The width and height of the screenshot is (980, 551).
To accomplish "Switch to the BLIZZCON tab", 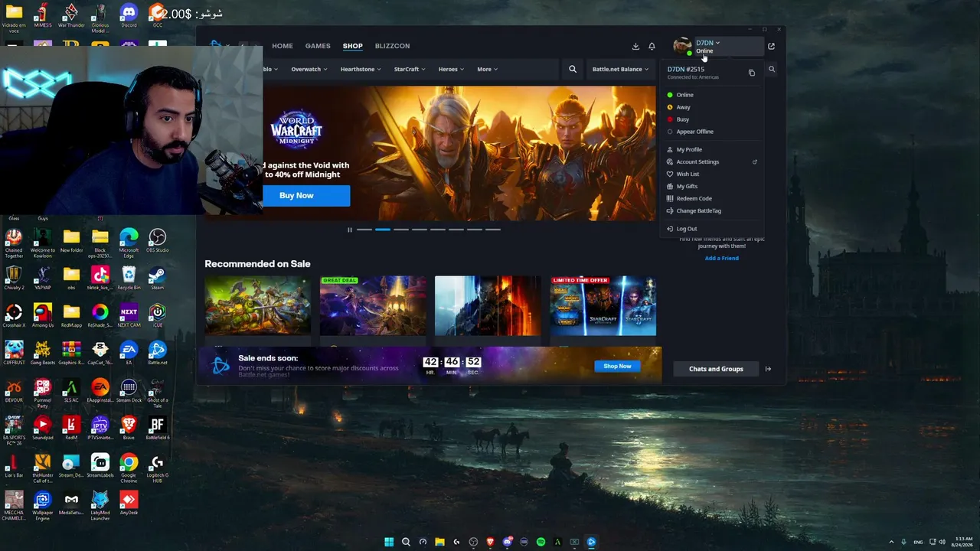I will 392,46.
